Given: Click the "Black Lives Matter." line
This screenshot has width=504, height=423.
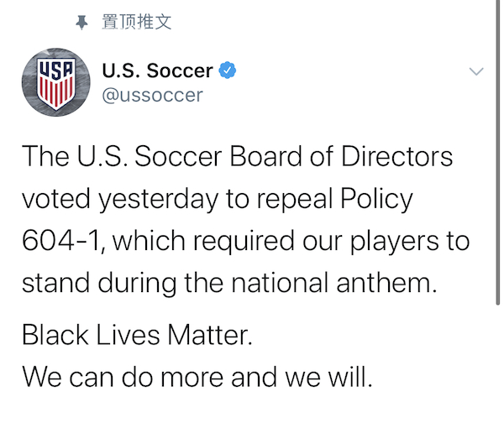Looking at the screenshot, I should [136, 337].
